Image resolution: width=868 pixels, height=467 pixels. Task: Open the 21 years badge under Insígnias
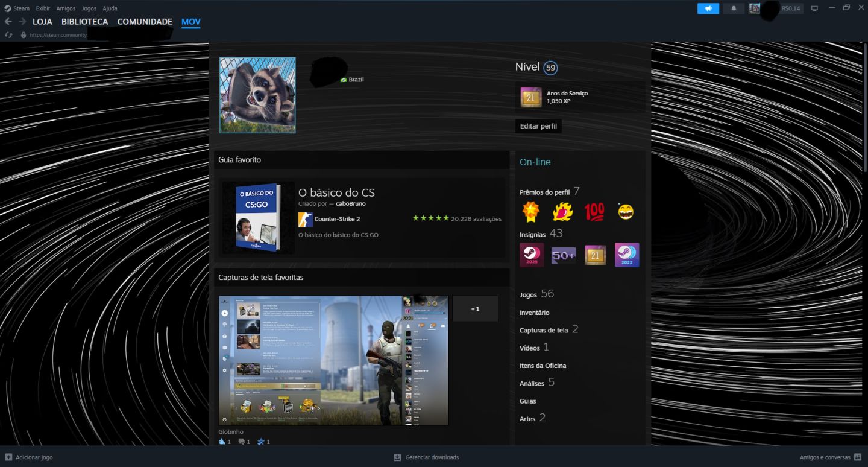tap(596, 255)
